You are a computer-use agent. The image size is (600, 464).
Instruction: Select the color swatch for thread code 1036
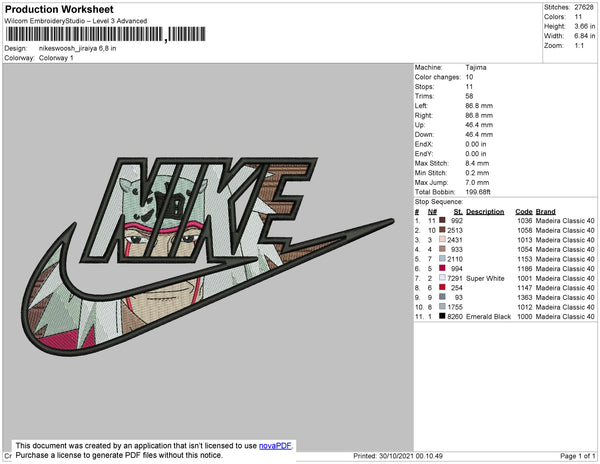[442, 220]
